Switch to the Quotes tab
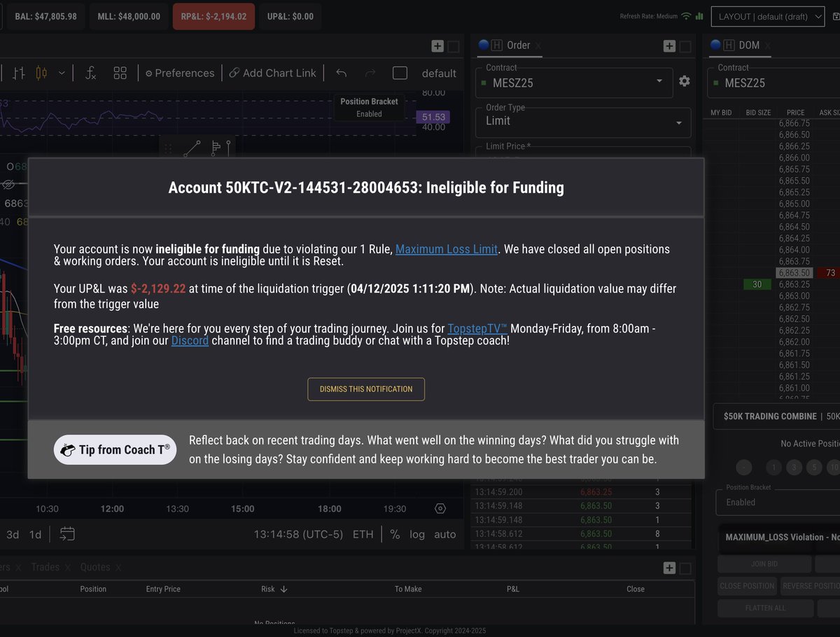 pyautogui.click(x=95, y=567)
